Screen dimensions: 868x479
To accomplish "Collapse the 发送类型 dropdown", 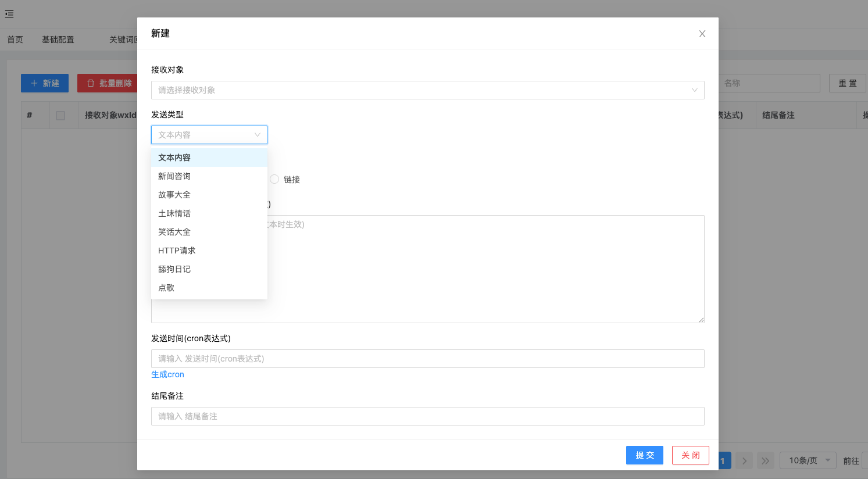I will coord(209,135).
